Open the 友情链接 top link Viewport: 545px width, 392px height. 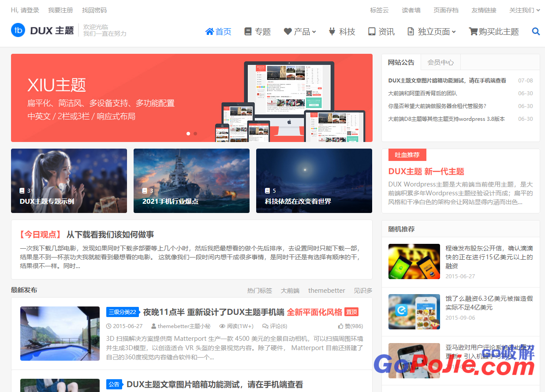pos(484,10)
